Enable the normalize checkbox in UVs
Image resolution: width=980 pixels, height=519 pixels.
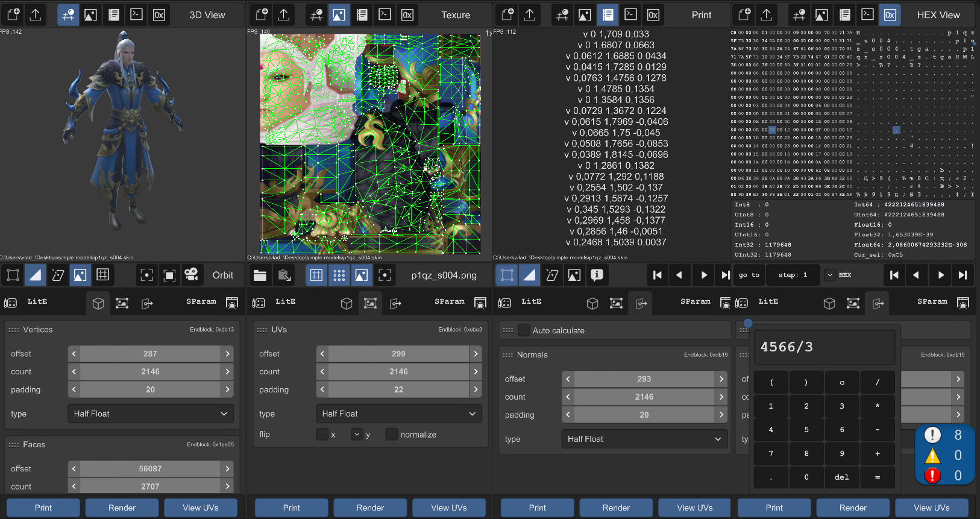(x=392, y=434)
